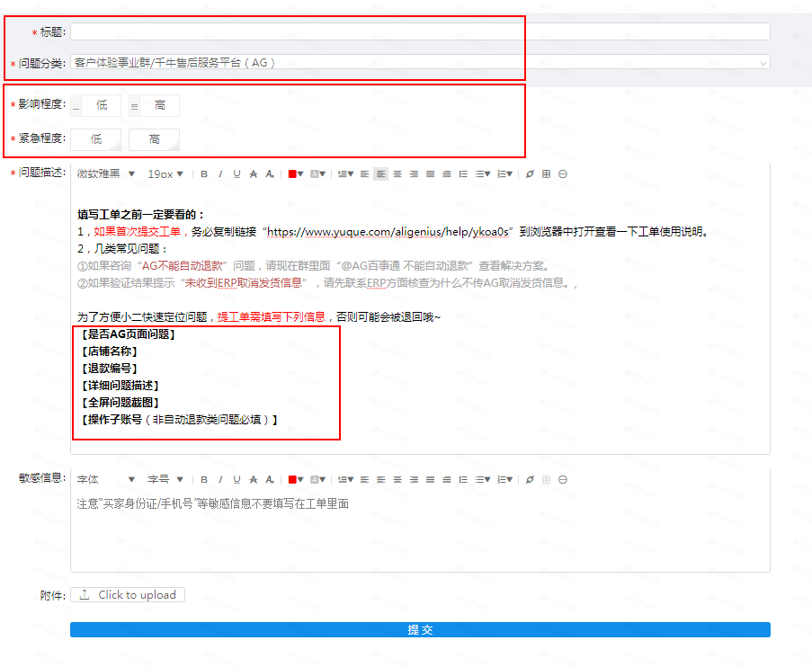Expand background color arrow in 问题描述 toolbar
This screenshot has height=667, width=812.
coord(322,174)
